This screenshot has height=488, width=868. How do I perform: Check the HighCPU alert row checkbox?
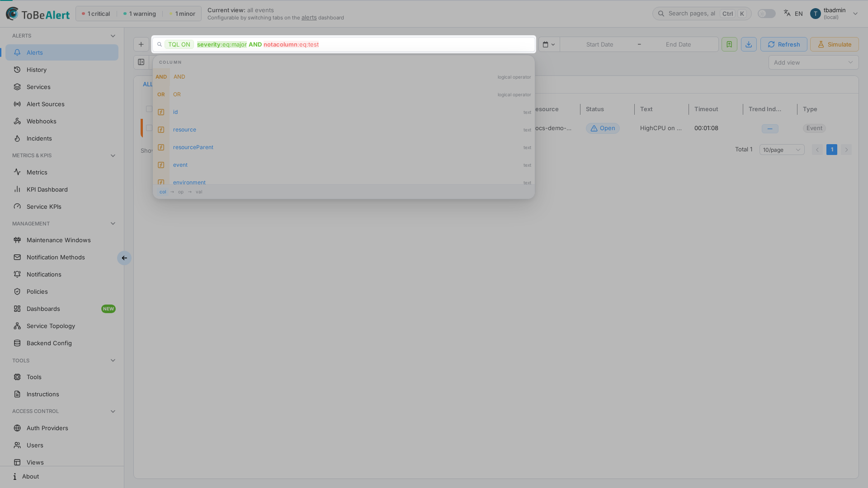point(149,128)
